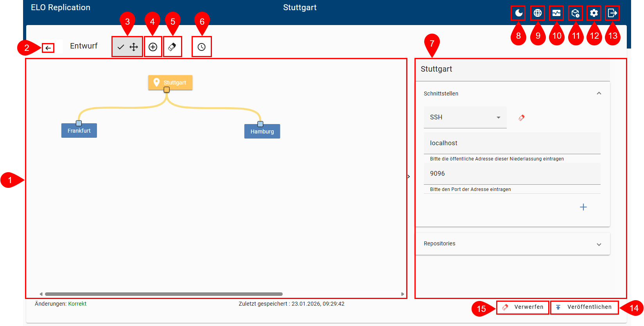Go back using the left arrow icon

(48, 48)
